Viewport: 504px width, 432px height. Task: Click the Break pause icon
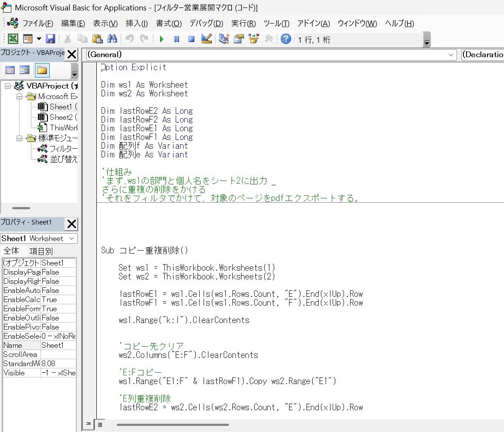click(177, 39)
